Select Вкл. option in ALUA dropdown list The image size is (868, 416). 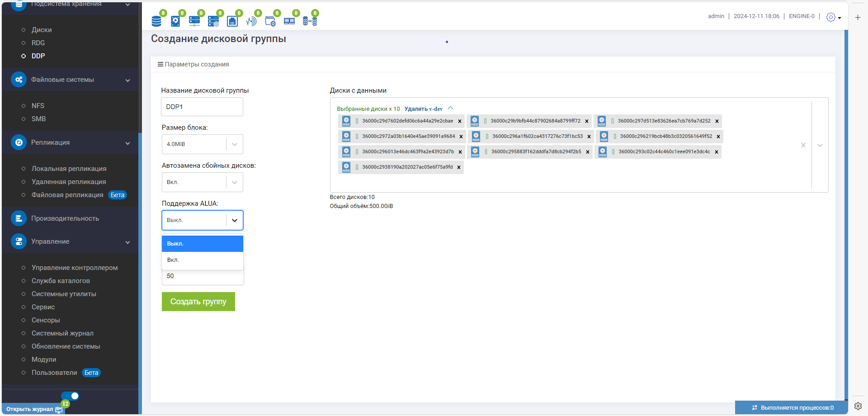point(202,260)
